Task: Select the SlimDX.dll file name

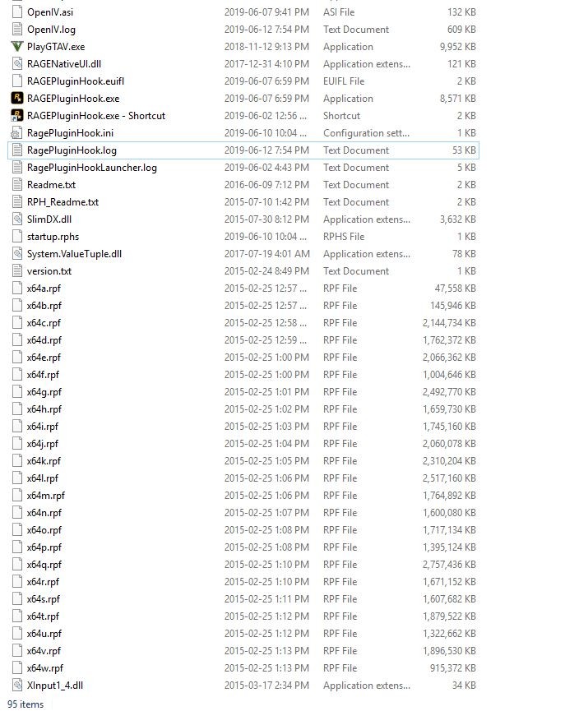Action: point(49,219)
